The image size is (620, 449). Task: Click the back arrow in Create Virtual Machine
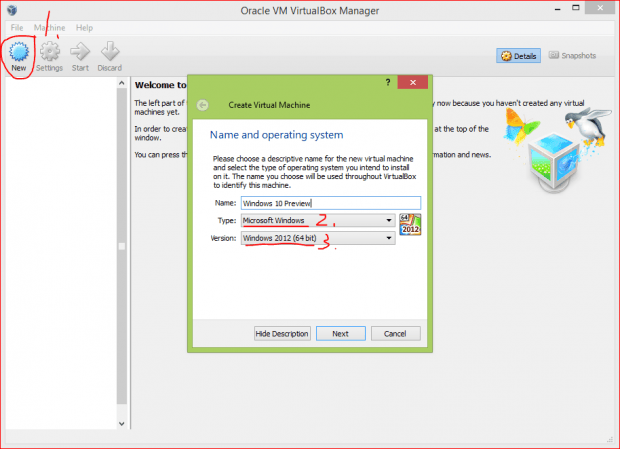(203, 105)
